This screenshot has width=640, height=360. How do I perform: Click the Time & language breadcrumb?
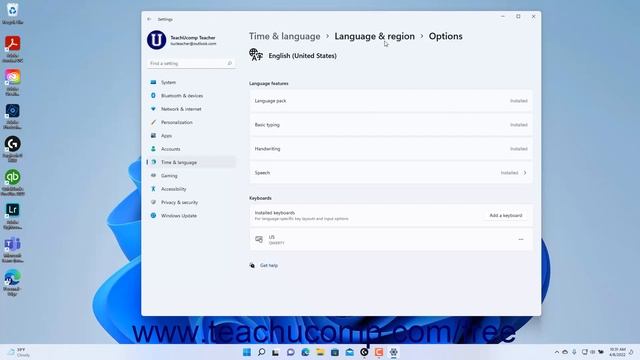tap(284, 36)
